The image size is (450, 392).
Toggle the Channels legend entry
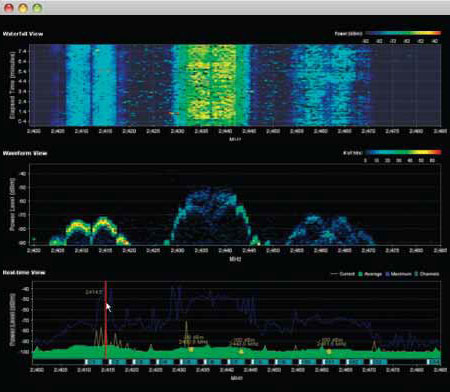pos(427,274)
